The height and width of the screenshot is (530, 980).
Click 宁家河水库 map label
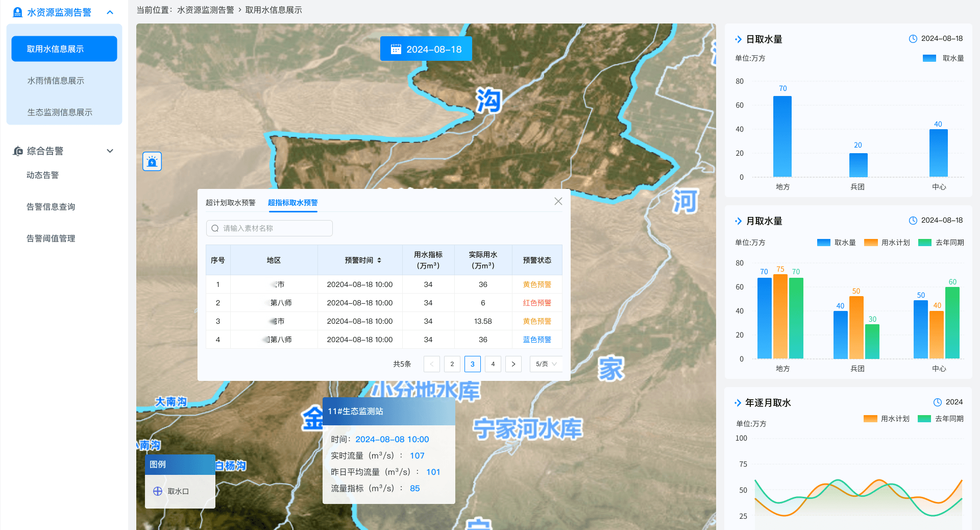click(528, 428)
